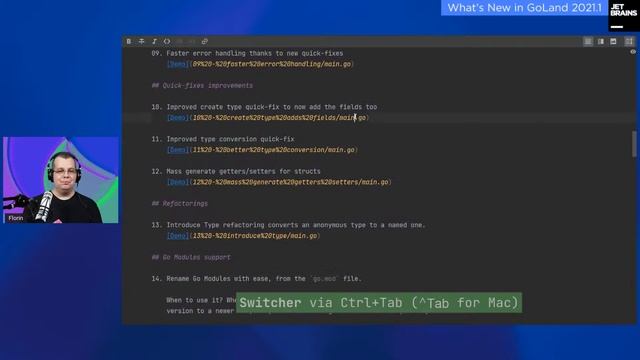Open the Demo link under item 13
640x360 pixels.
point(178,236)
